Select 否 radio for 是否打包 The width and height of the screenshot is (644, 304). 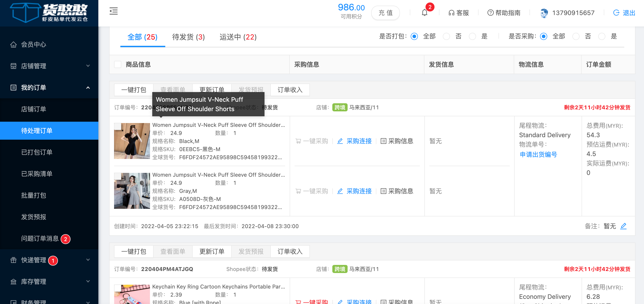tap(446, 37)
